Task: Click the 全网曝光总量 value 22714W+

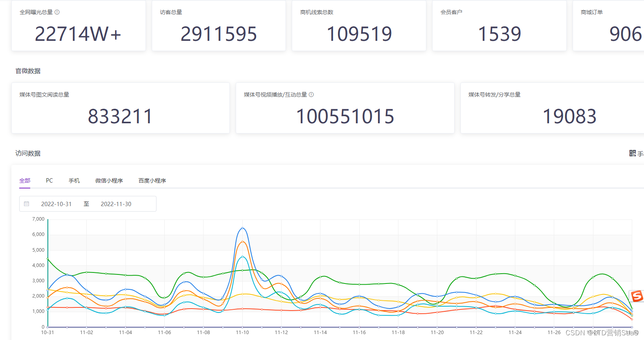Action: 78,34
